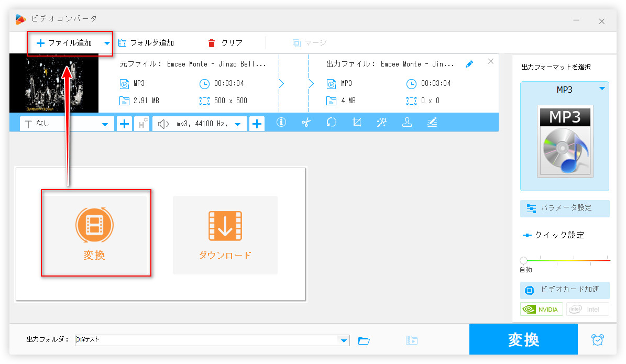Click the pencil icon to rename output file
The image size is (626, 364).
pos(469,64)
